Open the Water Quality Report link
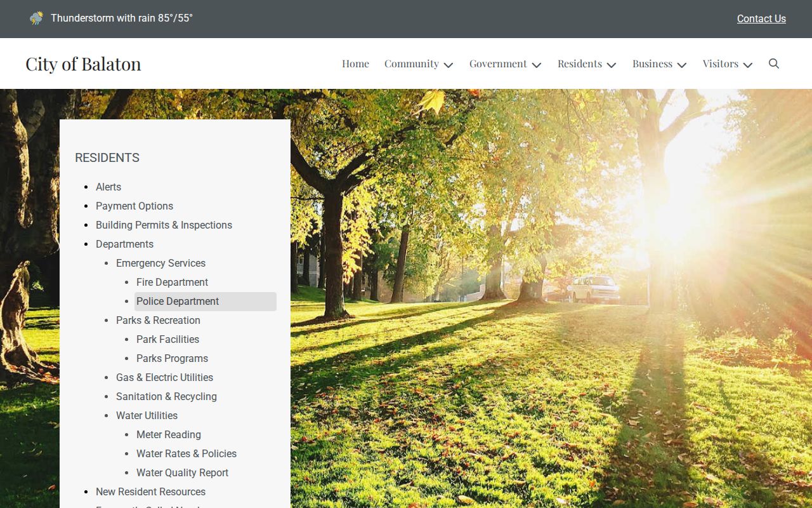The width and height of the screenshot is (812, 508). point(182,472)
